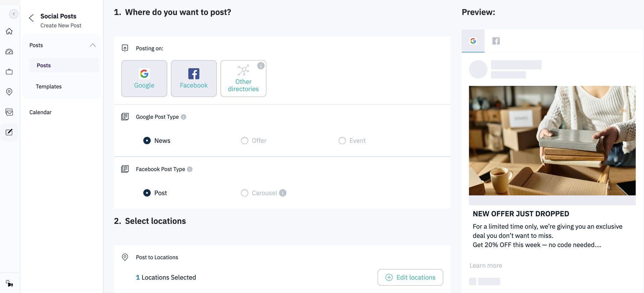Open the Calendar menu item
This screenshot has height=293, width=644.
click(40, 112)
